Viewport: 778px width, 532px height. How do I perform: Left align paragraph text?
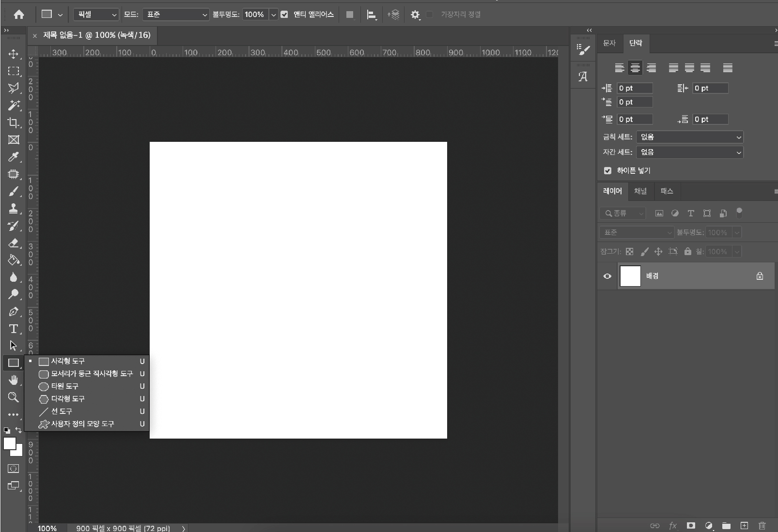[x=619, y=68]
